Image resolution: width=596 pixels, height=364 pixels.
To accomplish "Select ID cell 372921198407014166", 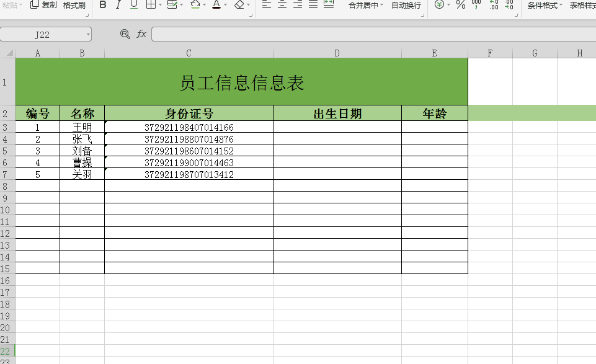I will coord(189,127).
